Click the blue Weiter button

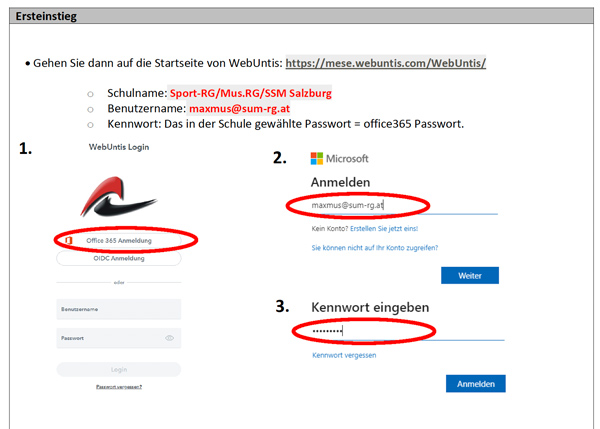(470, 276)
